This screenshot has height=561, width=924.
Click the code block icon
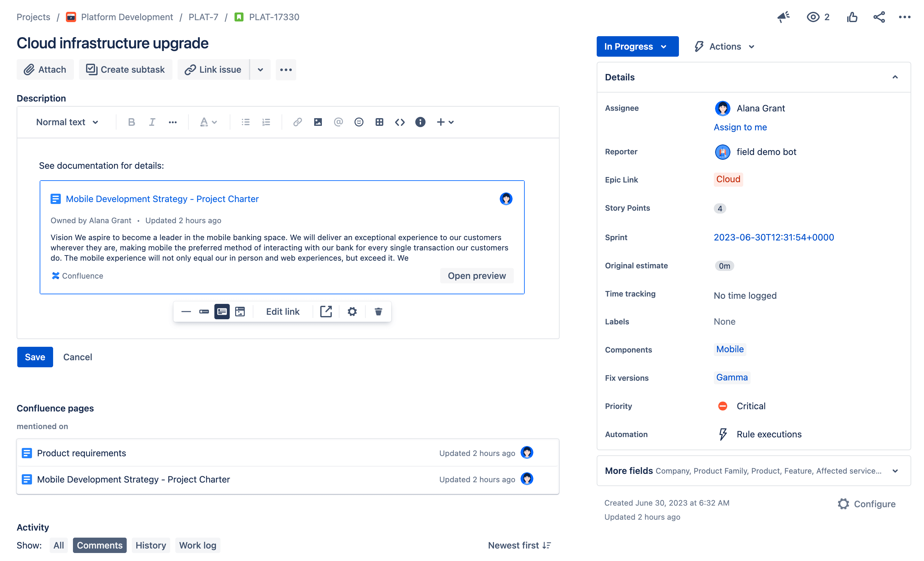coord(399,122)
